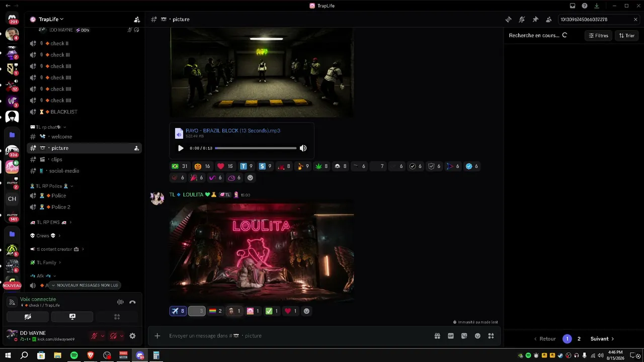The height and width of the screenshot is (362, 644).
Task: Open the help question mark icon
Action: point(585,6)
